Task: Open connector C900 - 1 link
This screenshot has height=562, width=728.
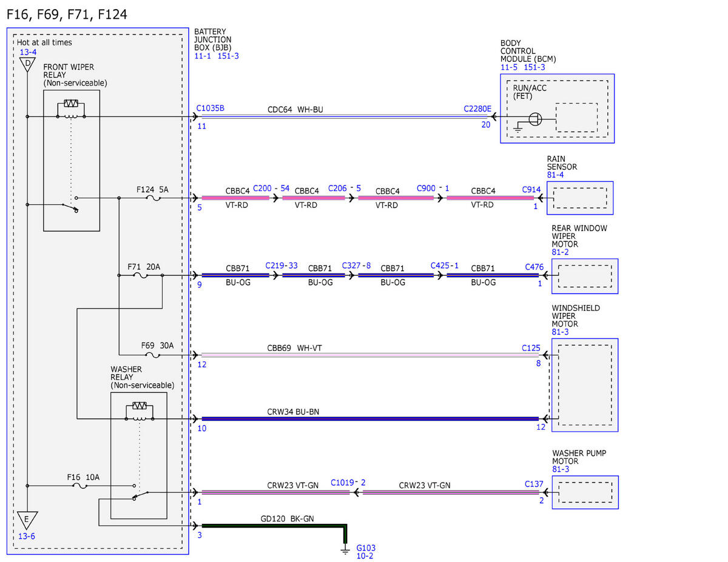Action: pyautogui.click(x=433, y=189)
